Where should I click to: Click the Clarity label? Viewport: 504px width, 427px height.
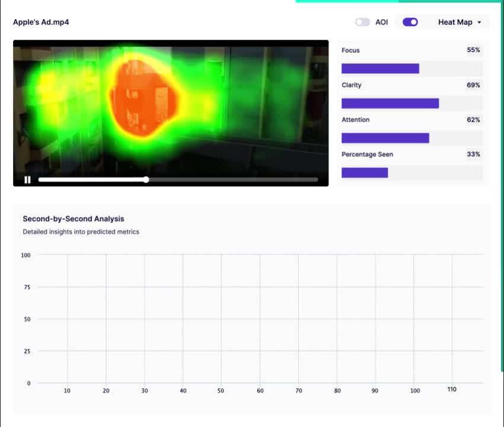tap(352, 85)
